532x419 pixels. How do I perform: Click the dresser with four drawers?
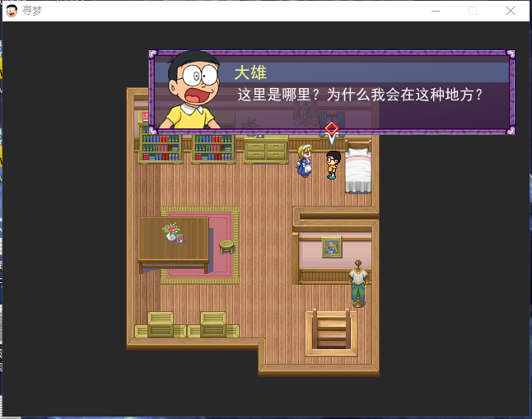[x=266, y=150]
